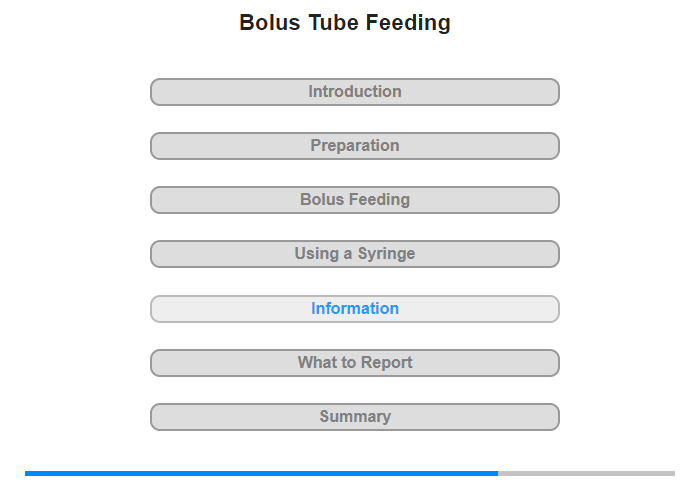The height and width of the screenshot is (480, 700).
Task: Choose Preparation from the section list
Action: pyautogui.click(x=354, y=146)
